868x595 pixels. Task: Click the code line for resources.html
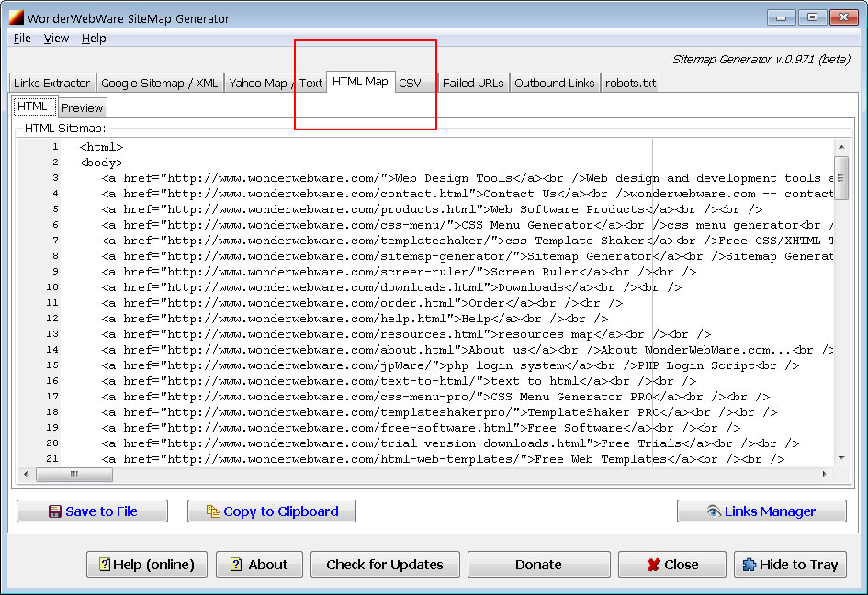click(x=406, y=334)
